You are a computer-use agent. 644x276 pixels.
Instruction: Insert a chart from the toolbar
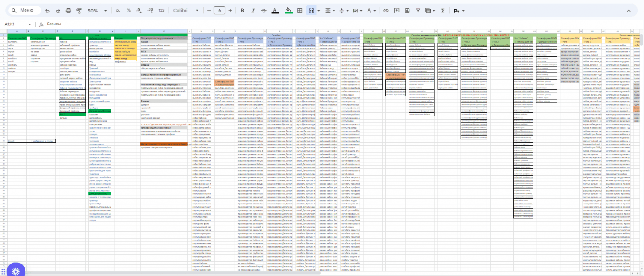[x=407, y=10]
